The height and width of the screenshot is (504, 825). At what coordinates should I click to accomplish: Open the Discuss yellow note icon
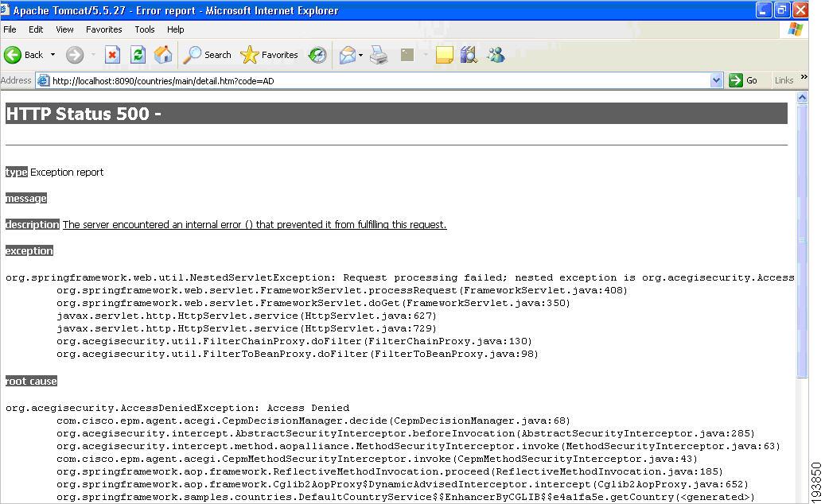click(445, 55)
